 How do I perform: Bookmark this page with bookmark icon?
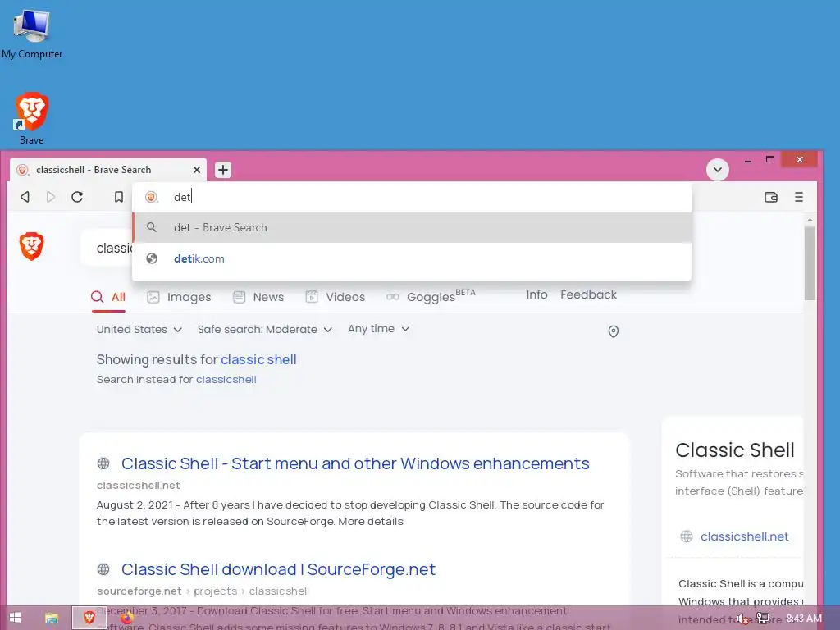click(119, 197)
